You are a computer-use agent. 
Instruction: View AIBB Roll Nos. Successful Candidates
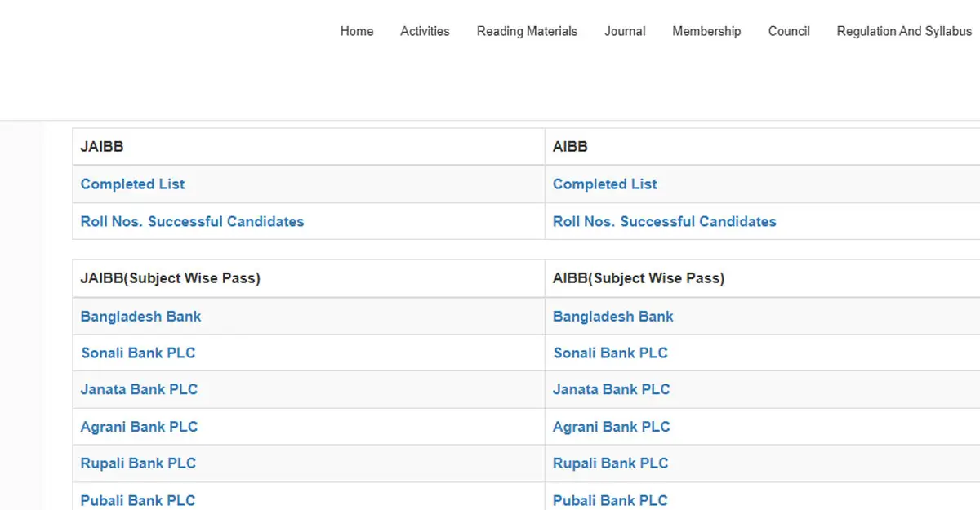tap(664, 221)
